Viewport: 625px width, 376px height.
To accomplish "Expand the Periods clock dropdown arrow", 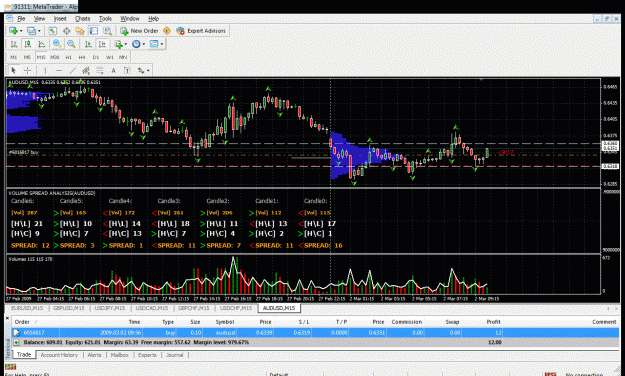I will 144,44.
